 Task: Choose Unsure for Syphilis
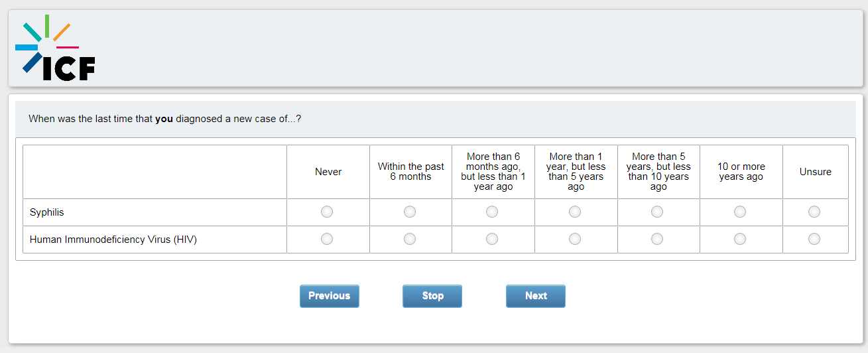coord(814,212)
